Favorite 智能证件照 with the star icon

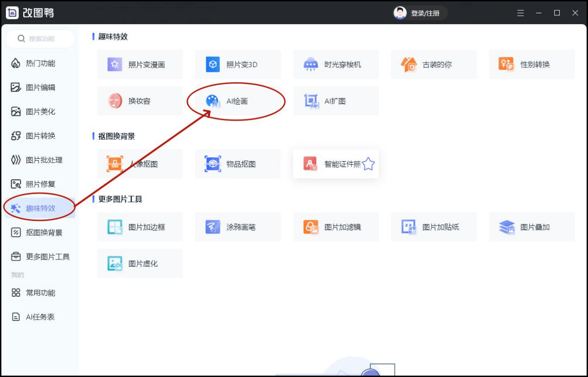click(x=368, y=164)
